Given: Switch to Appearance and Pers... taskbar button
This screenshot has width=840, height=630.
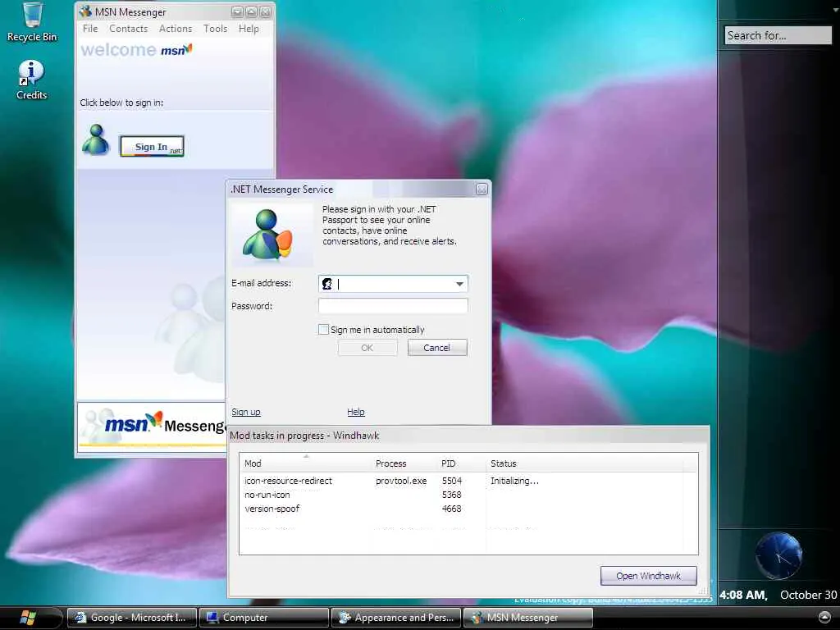Looking at the screenshot, I should click(396, 618).
